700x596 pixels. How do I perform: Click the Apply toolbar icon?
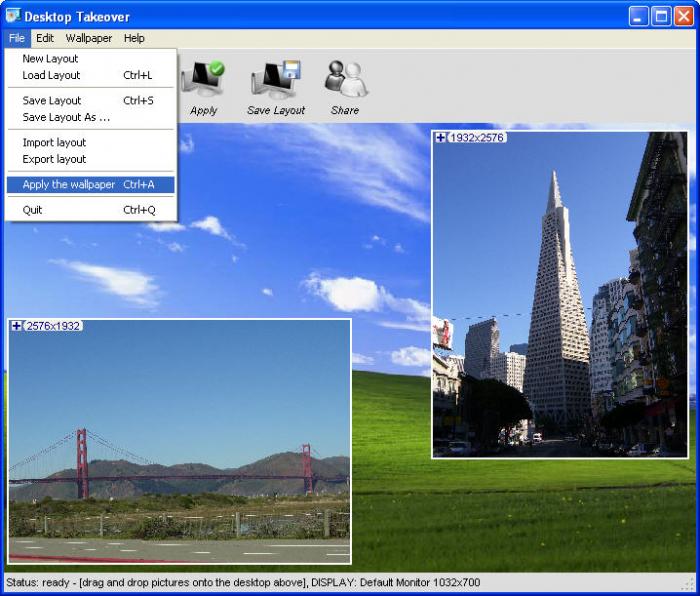pyautogui.click(x=204, y=80)
